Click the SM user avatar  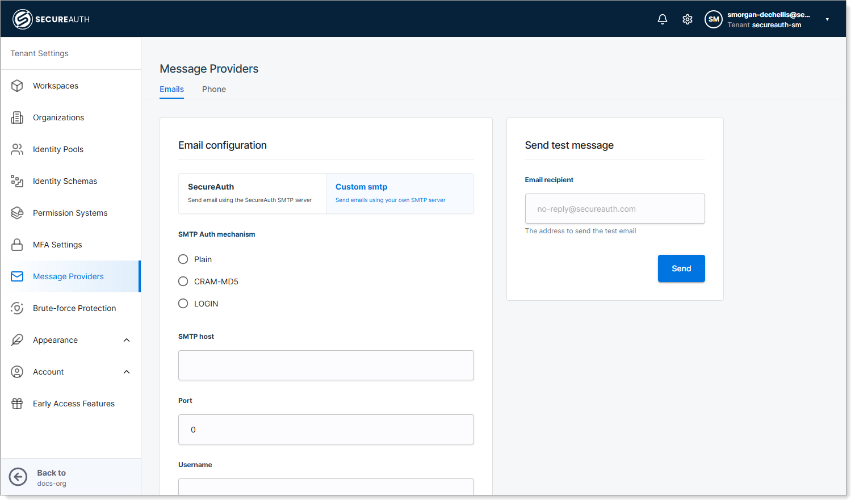click(x=714, y=19)
